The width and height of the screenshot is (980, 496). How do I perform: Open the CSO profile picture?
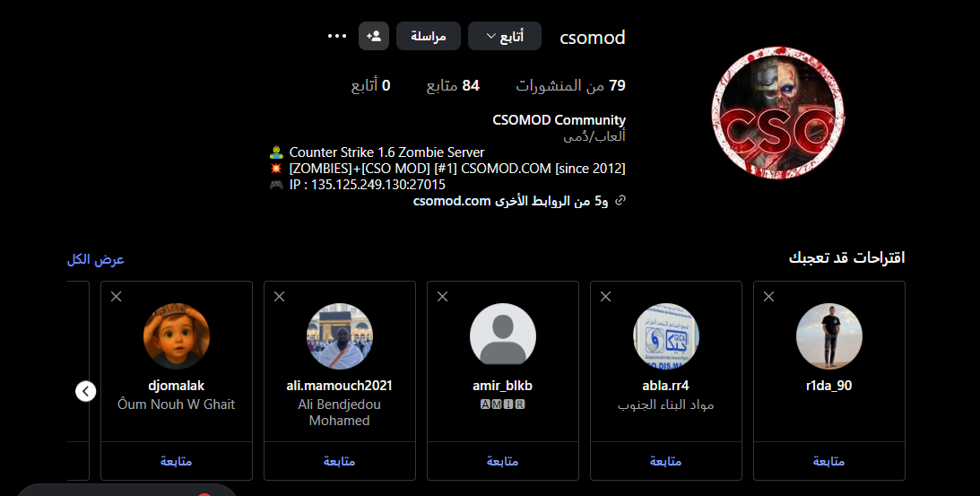pyautogui.click(x=777, y=114)
